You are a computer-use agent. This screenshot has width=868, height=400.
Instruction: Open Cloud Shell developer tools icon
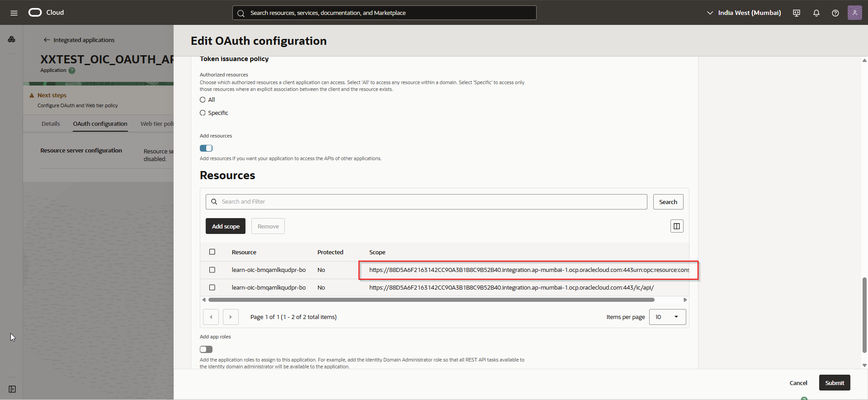pyautogui.click(x=797, y=13)
